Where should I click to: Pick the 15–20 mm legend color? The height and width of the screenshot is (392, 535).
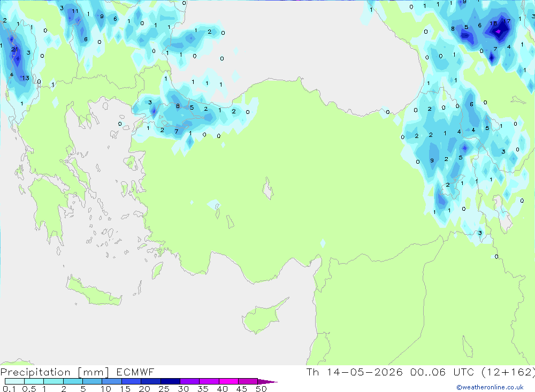(132, 381)
